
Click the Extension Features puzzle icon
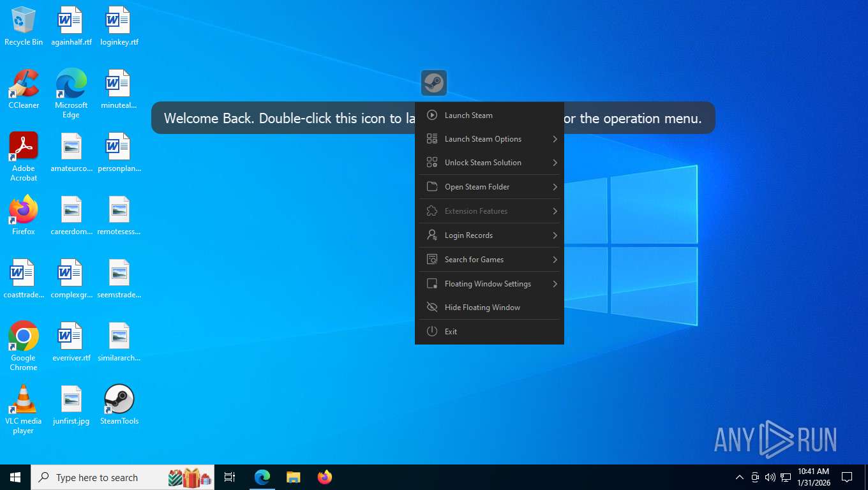click(432, 211)
